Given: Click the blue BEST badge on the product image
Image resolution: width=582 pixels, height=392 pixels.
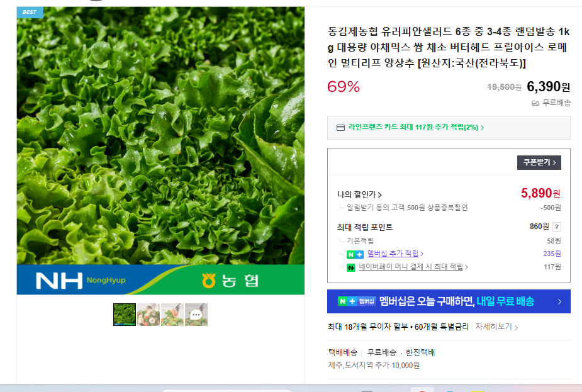Looking at the screenshot, I should tap(30, 12).
